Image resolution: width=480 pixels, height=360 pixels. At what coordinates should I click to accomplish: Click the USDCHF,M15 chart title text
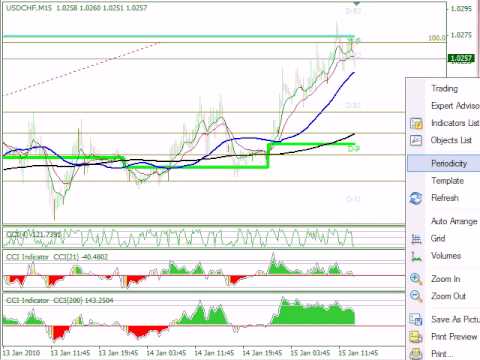click(29, 8)
